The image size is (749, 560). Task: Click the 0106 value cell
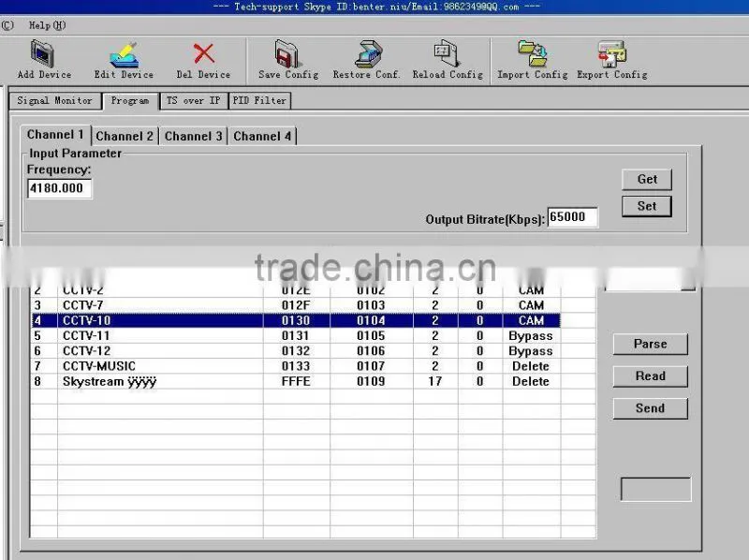[x=371, y=351]
